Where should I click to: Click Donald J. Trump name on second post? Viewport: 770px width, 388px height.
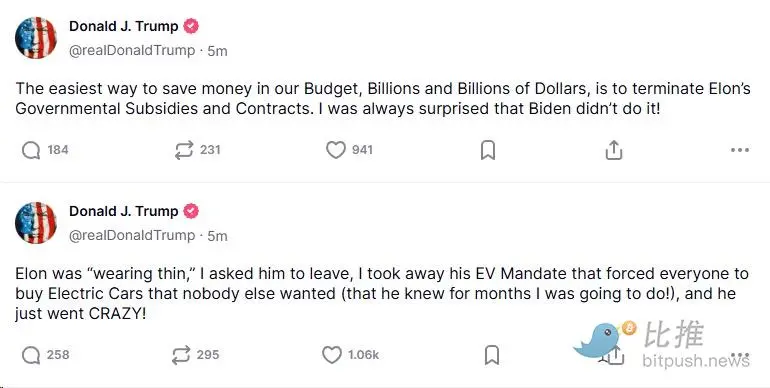tap(124, 211)
